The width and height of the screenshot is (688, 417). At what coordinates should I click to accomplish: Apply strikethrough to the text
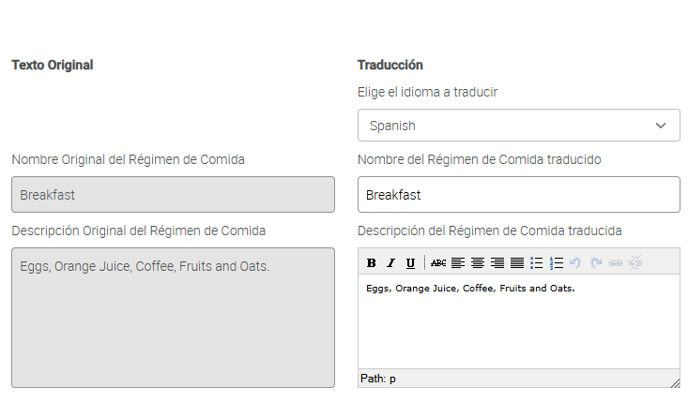438,263
